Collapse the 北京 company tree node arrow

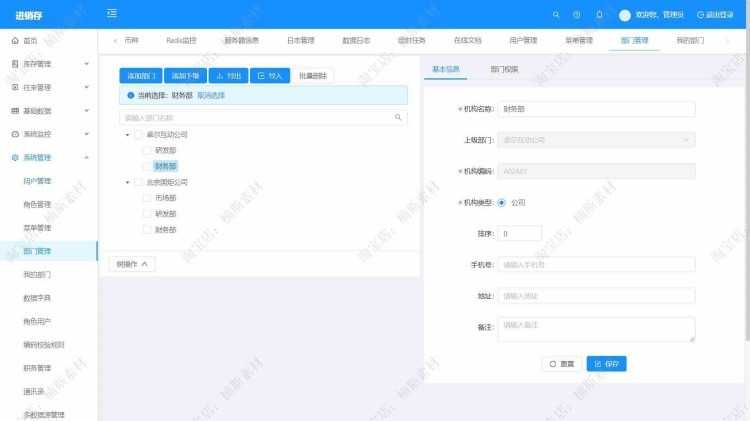(x=127, y=182)
